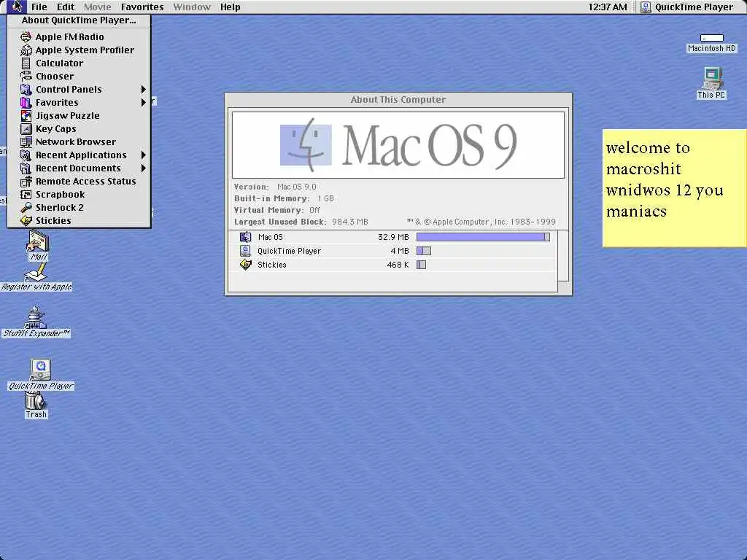Click the Mac OS row icon in memory list
The height and width of the screenshot is (560, 747).
tap(245, 237)
